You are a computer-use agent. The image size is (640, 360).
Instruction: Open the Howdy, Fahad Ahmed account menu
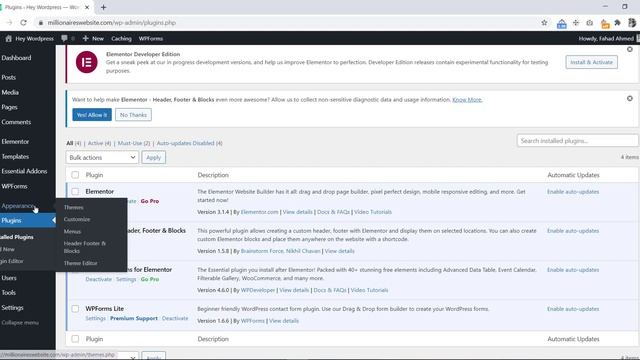(606, 38)
